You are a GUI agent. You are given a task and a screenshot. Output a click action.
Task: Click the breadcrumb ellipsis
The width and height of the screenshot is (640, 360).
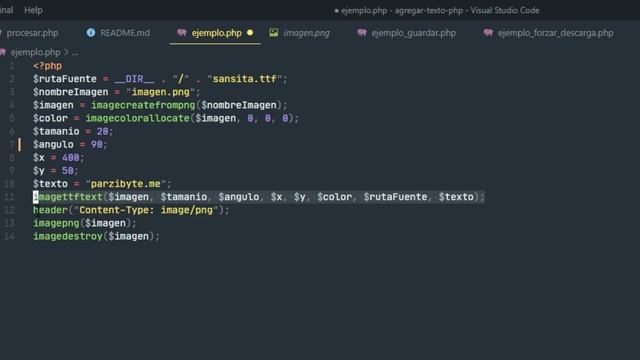click(x=75, y=53)
